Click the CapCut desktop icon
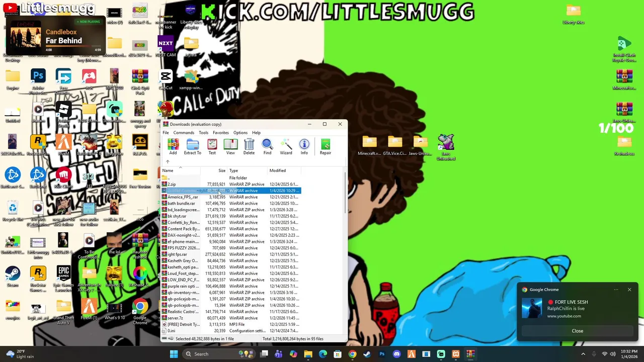The image size is (644, 362). pyautogui.click(x=166, y=79)
